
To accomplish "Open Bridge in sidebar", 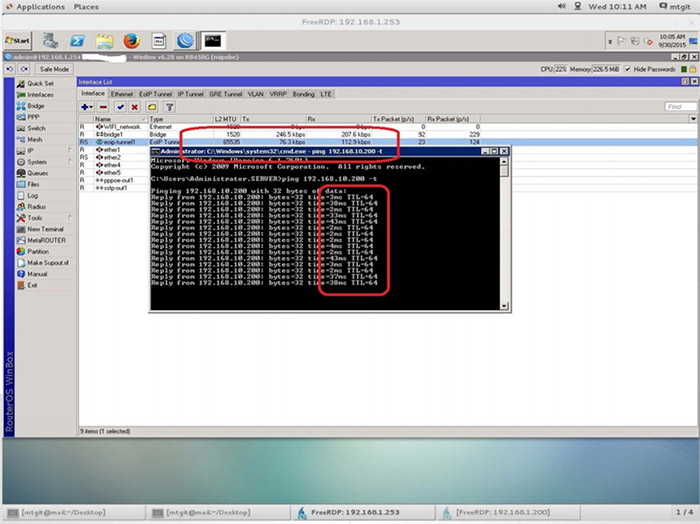I will click(x=36, y=106).
